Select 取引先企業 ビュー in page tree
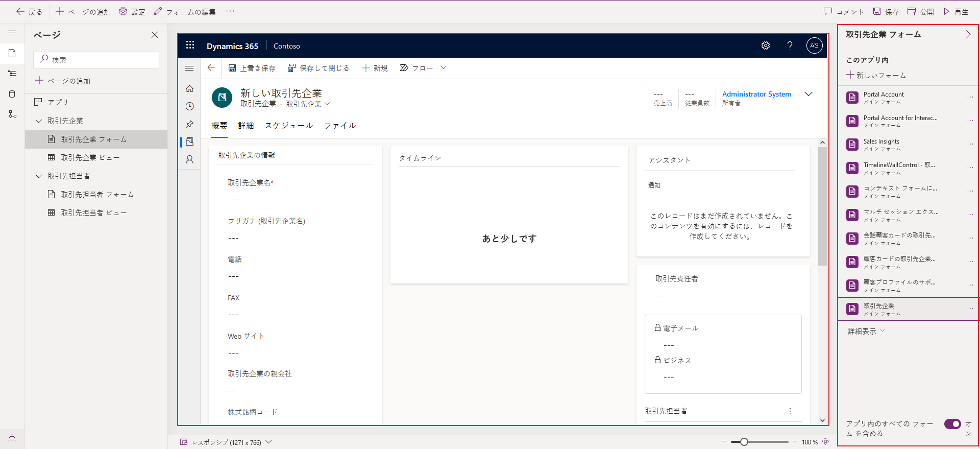This screenshot has height=449, width=980. (x=90, y=158)
